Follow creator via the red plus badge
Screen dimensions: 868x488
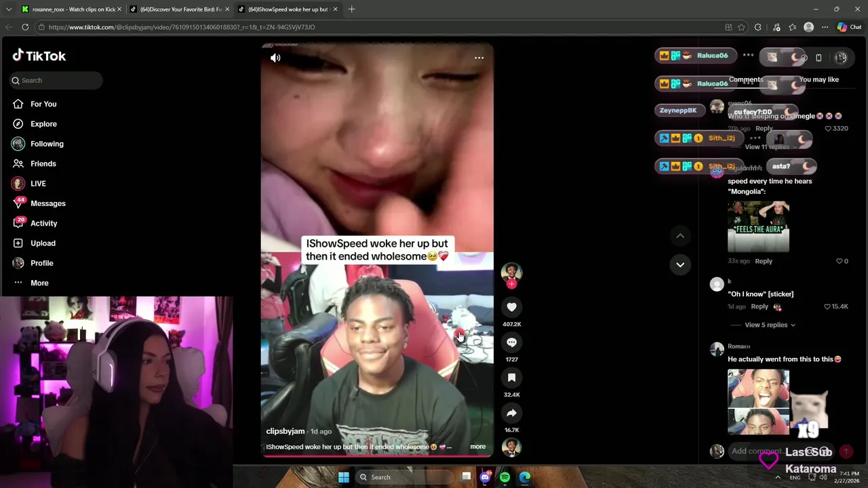(x=511, y=284)
